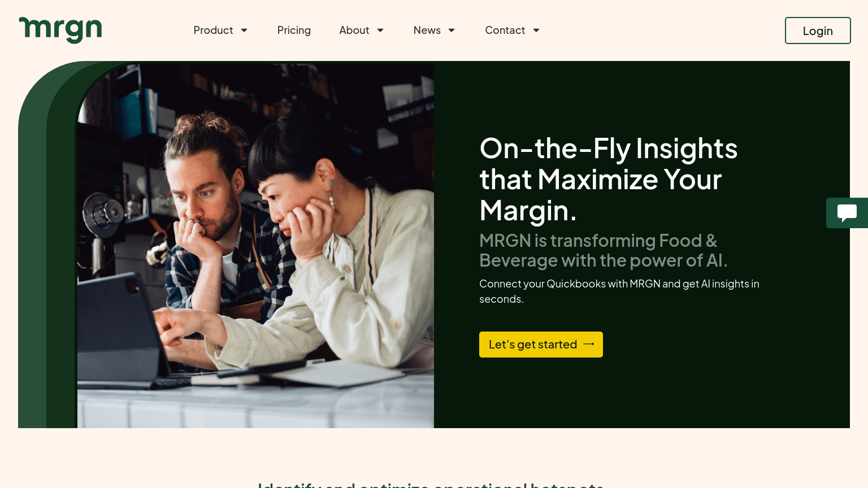868x488 pixels.
Task: Click the MRGN is transforming subheading
Action: (x=604, y=250)
